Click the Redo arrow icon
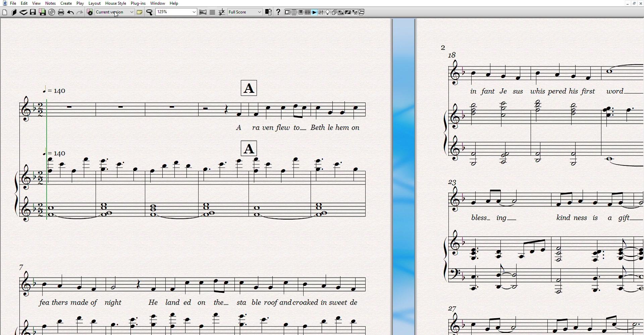644x335 pixels. 80,12
